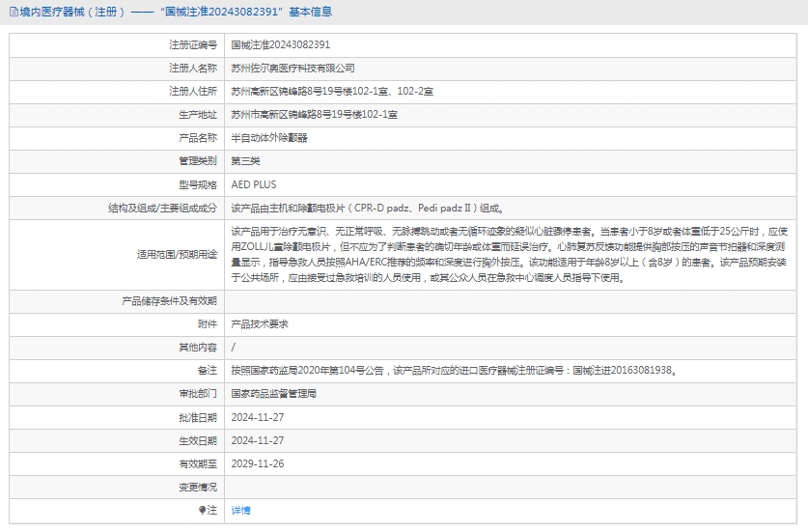
Task: Click the bullet icon beside 注 label
Action: pyautogui.click(x=203, y=510)
